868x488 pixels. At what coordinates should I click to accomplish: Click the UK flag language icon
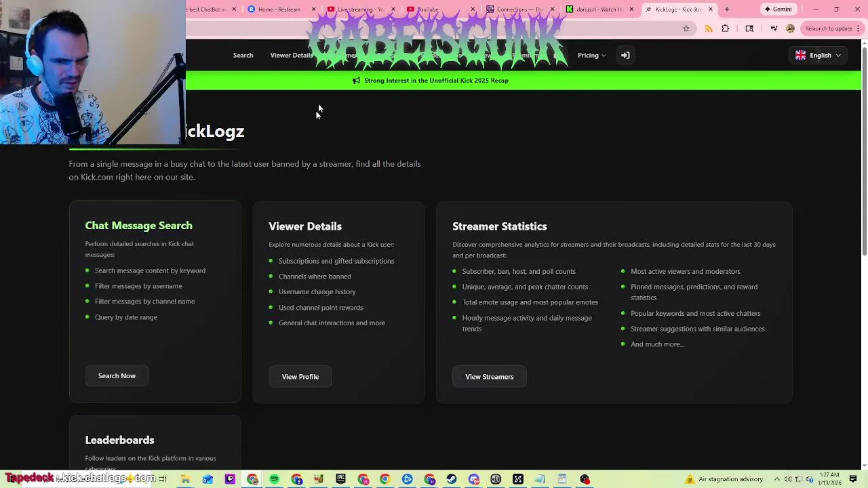pyautogui.click(x=801, y=56)
